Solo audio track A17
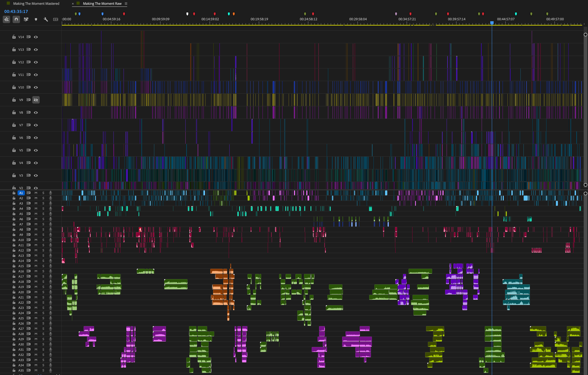 click(x=43, y=276)
